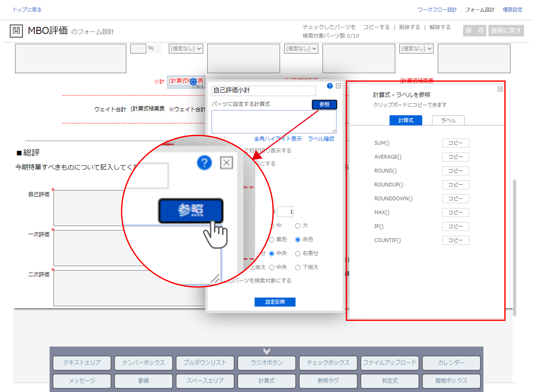This screenshot has height=392, width=533.
Task: Switch to the 計算式 tab
Action: coord(406,120)
